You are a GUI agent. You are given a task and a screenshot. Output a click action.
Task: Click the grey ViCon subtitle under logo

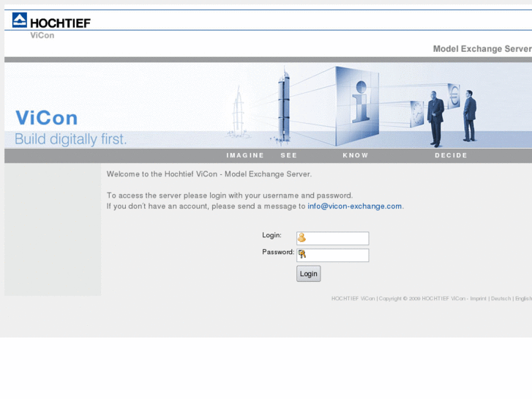(42, 35)
